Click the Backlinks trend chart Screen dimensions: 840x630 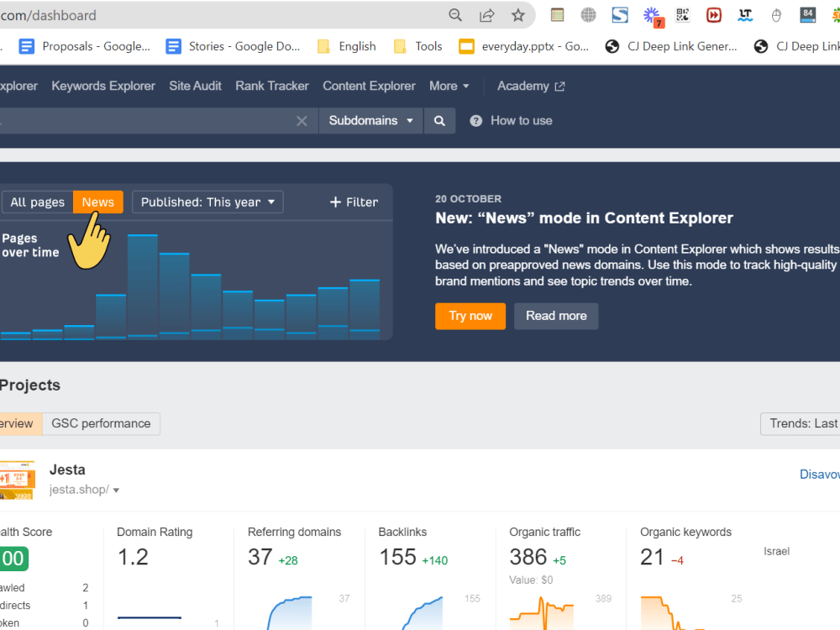[423, 613]
